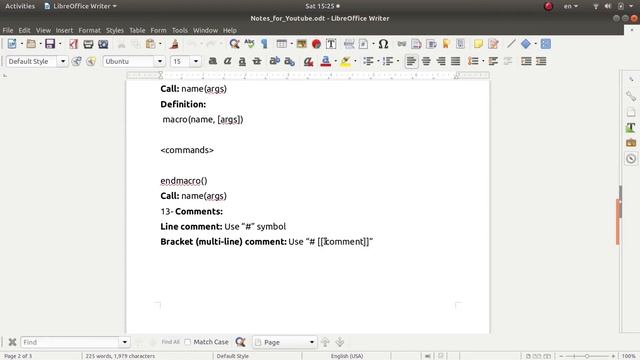
Task: Click the Open file folder icon
Action: (31, 44)
